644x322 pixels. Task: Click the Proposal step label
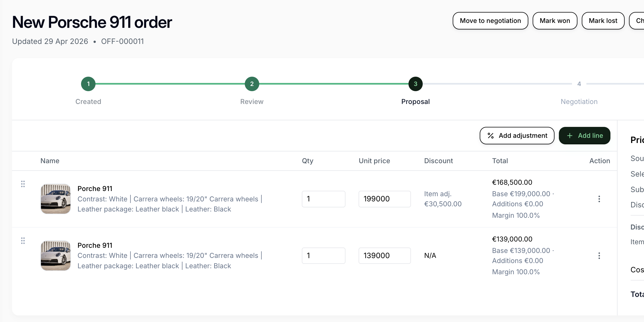[x=415, y=102]
